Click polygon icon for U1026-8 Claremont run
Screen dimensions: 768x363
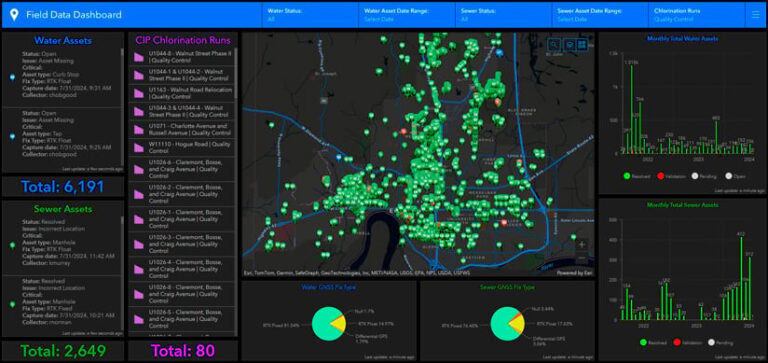click(139, 294)
